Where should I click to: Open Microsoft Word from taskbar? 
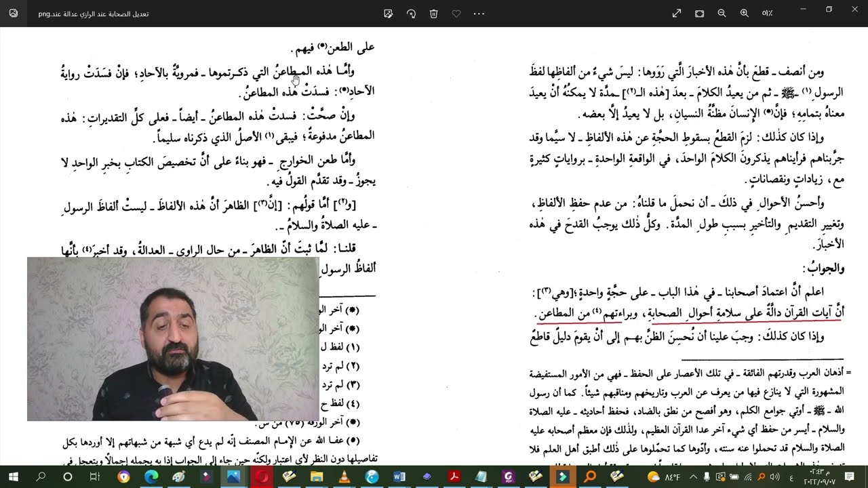399,477
